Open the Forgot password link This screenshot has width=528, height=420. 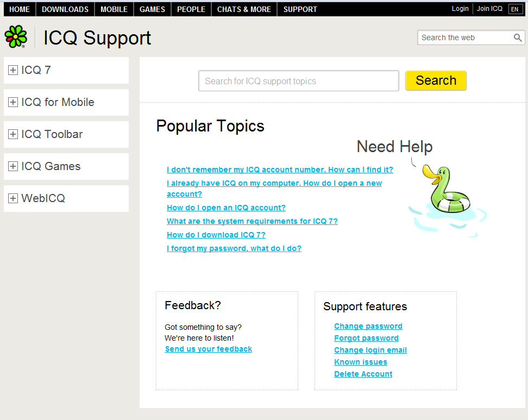(x=366, y=338)
